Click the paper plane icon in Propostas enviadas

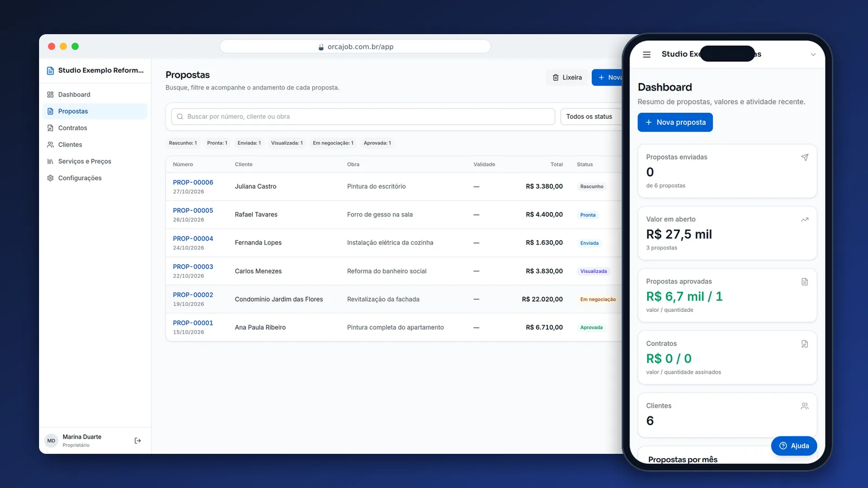pyautogui.click(x=805, y=157)
